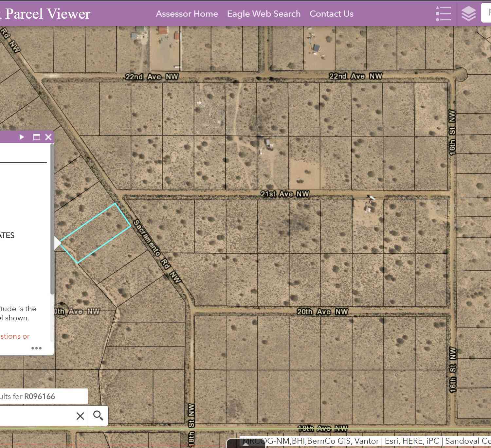Image resolution: width=491 pixels, height=448 pixels.
Task: Click the 21st Ave NW label
Action: [285, 194]
